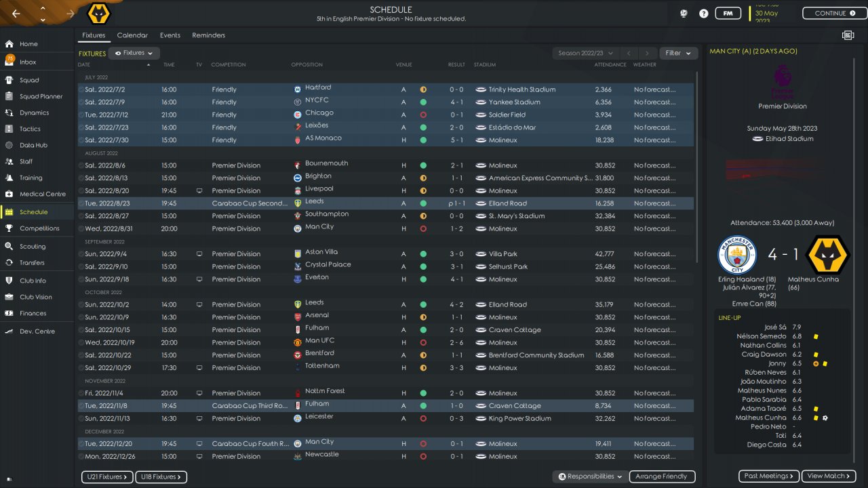Click the Elland Road stadium for 2022/10/2
Viewport: 868px width, 488px height.
(x=508, y=305)
